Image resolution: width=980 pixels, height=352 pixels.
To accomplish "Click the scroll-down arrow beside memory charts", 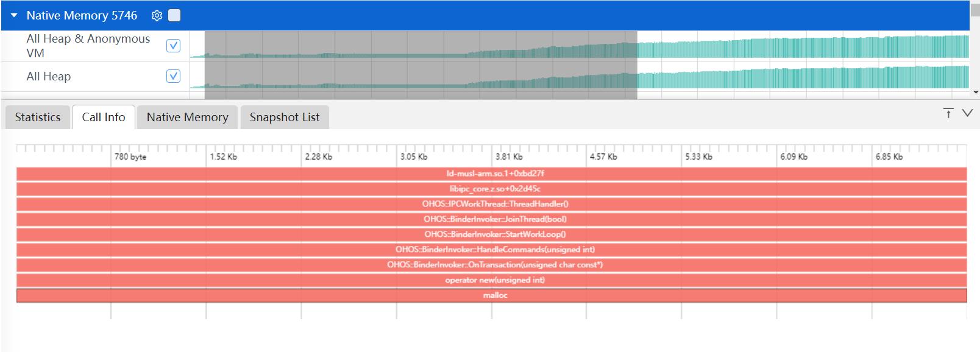I will pyautogui.click(x=975, y=93).
